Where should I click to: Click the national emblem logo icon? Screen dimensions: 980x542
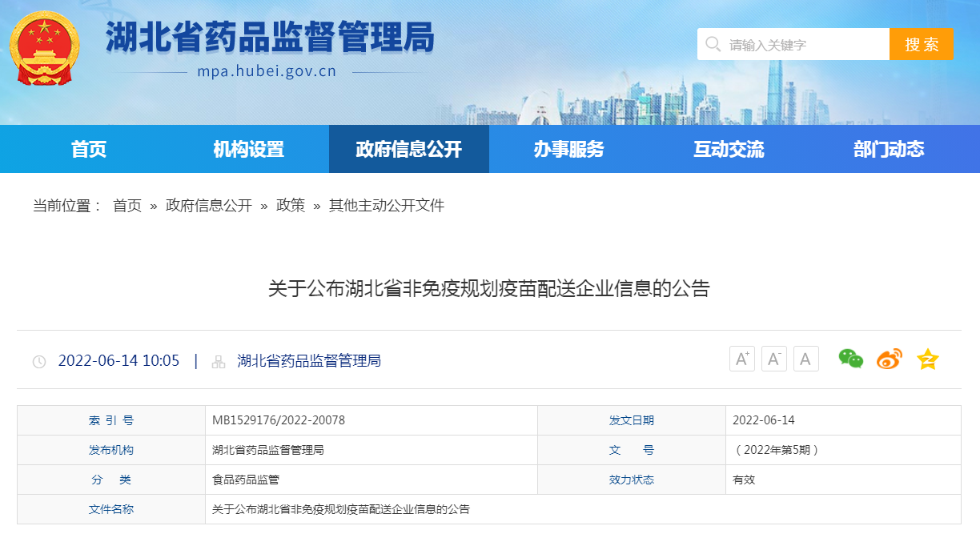44,48
